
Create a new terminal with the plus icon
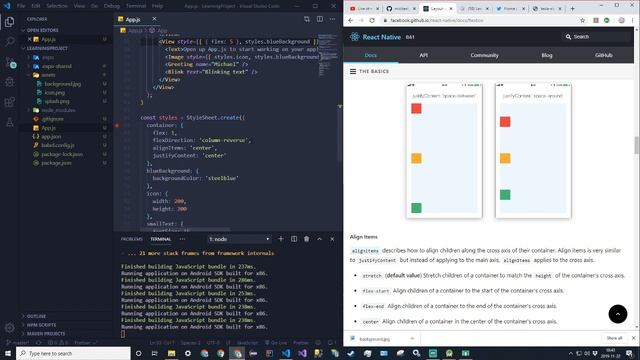[281, 239]
